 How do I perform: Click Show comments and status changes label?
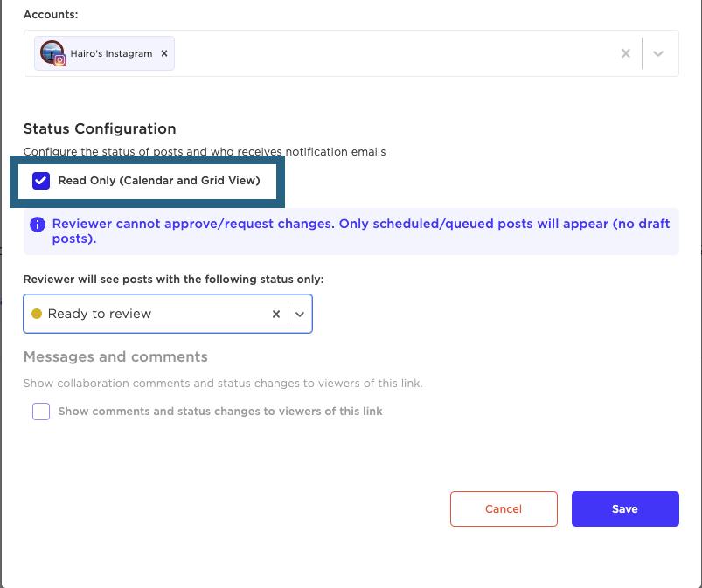click(x=220, y=412)
